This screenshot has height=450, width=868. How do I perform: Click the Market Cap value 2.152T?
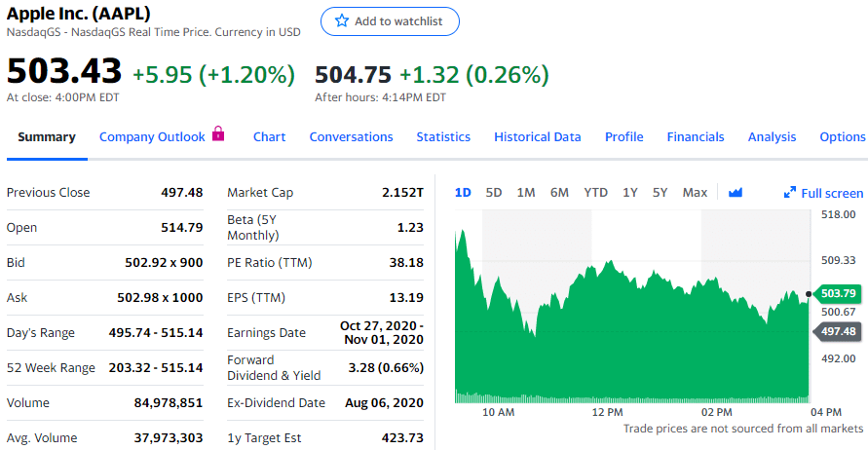coord(403,193)
